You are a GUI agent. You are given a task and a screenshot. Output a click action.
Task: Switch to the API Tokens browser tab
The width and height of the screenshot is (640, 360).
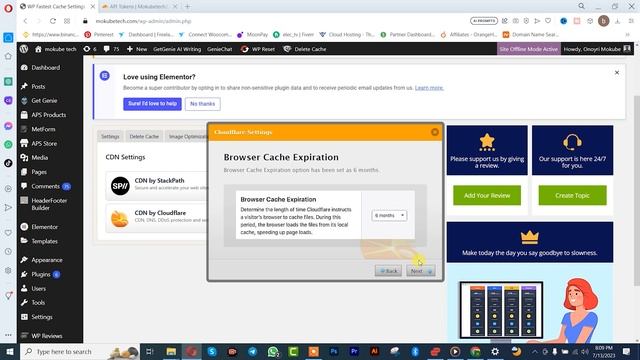click(139, 7)
